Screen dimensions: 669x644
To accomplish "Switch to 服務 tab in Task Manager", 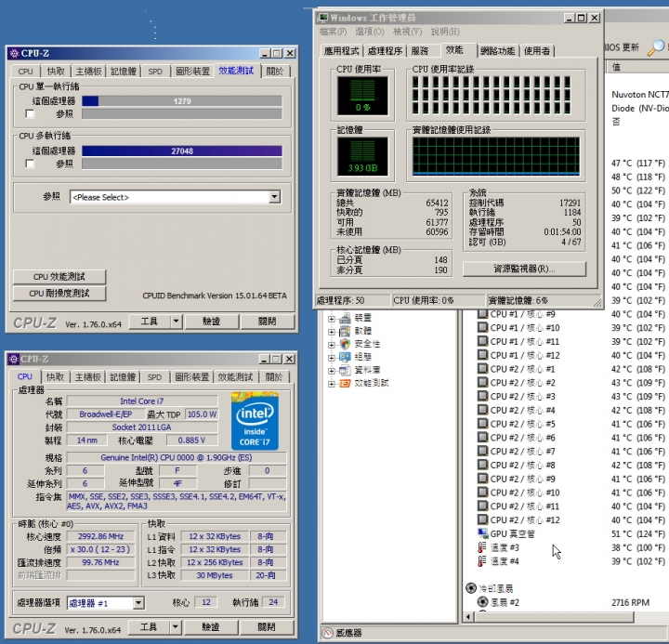I will [420, 51].
